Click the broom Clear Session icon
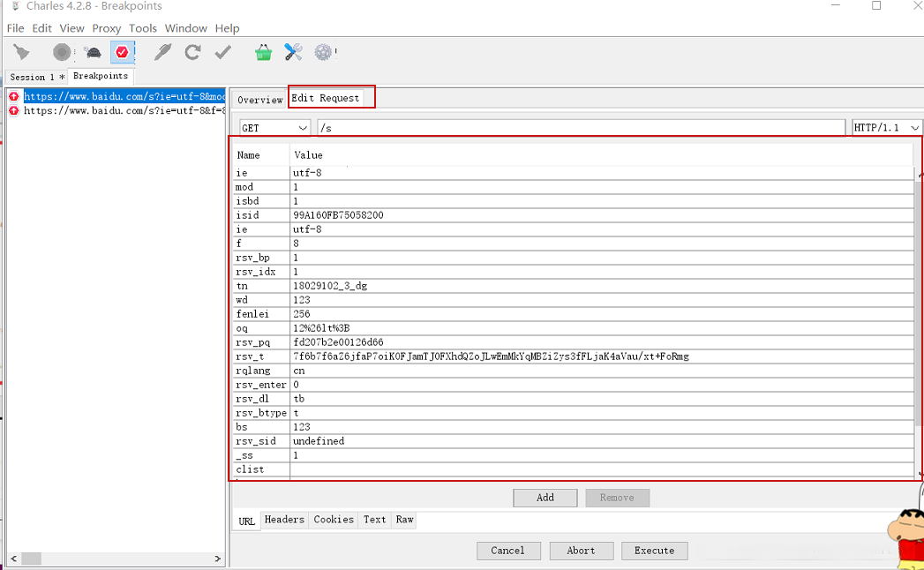924x570 pixels. [x=22, y=52]
